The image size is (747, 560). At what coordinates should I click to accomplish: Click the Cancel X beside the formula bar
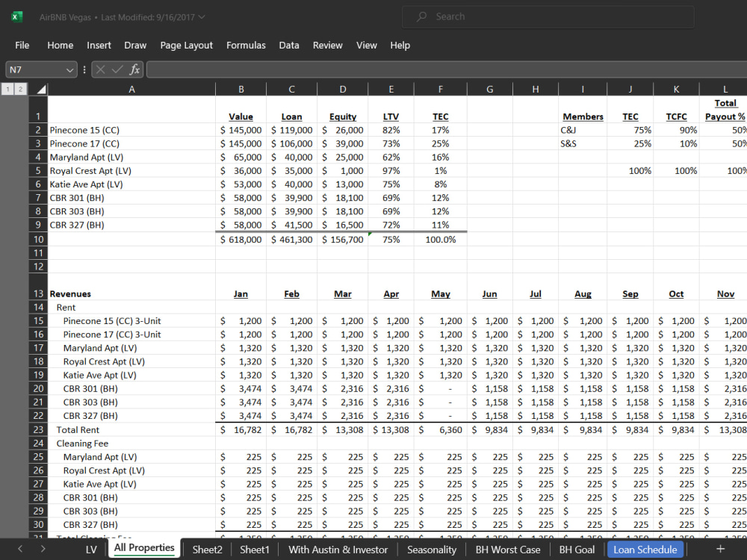pos(100,69)
